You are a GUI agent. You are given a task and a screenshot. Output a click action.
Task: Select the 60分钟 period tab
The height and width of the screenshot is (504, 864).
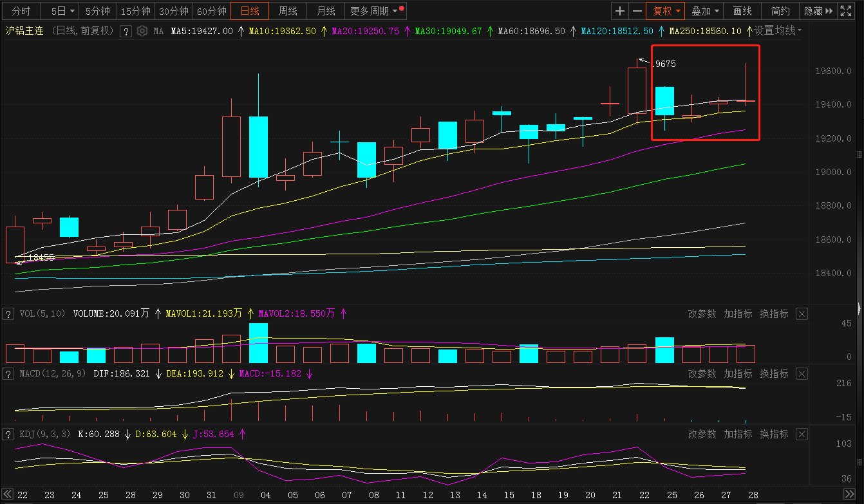tap(211, 11)
